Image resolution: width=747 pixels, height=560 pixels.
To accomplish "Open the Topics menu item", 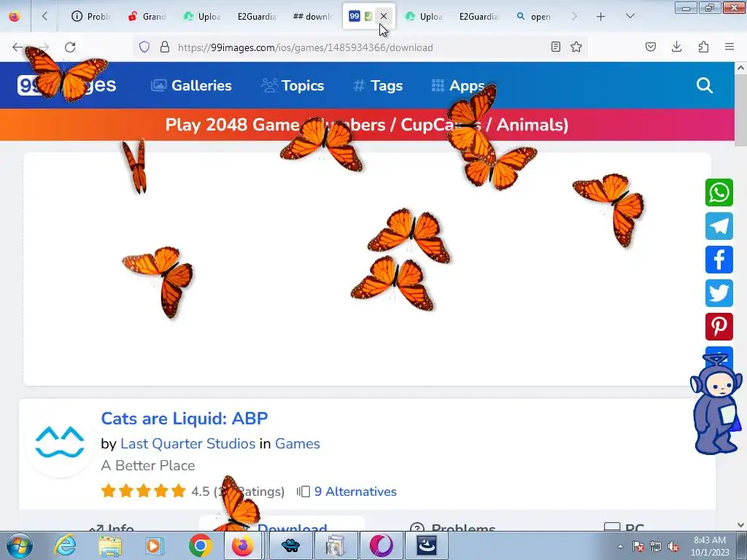I will point(293,86).
